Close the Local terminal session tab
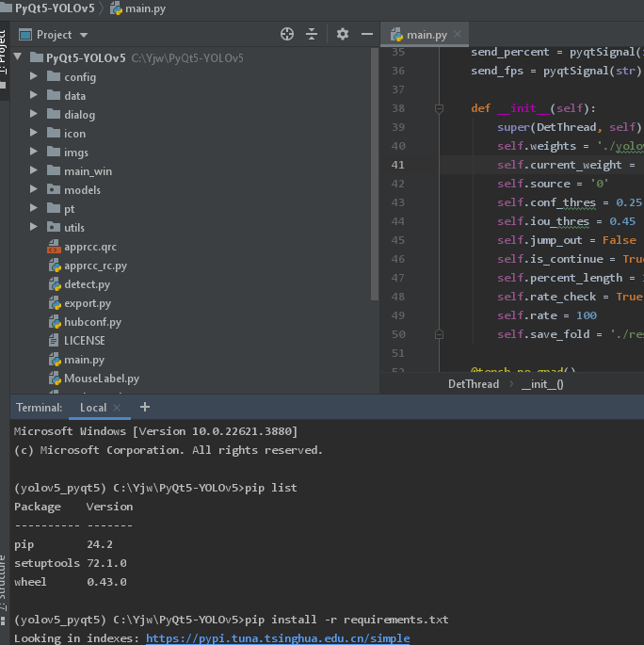The width and height of the screenshot is (644, 645). coord(117,407)
